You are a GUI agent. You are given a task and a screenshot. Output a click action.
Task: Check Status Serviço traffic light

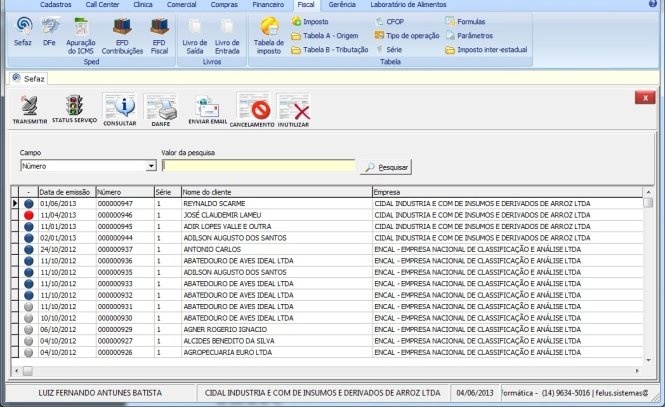coord(74,109)
